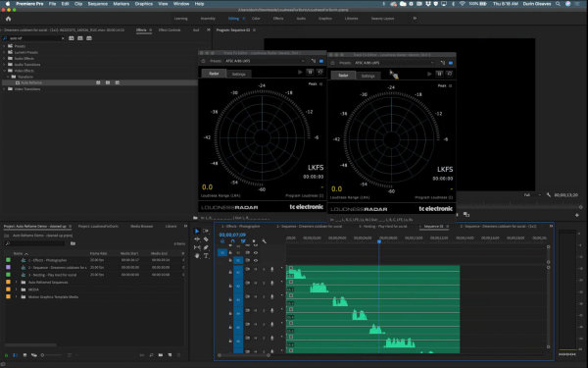The height and width of the screenshot is (368, 588).
Task: Click pause icon in right Loudness Radar window
Action: [x=439, y=74]
